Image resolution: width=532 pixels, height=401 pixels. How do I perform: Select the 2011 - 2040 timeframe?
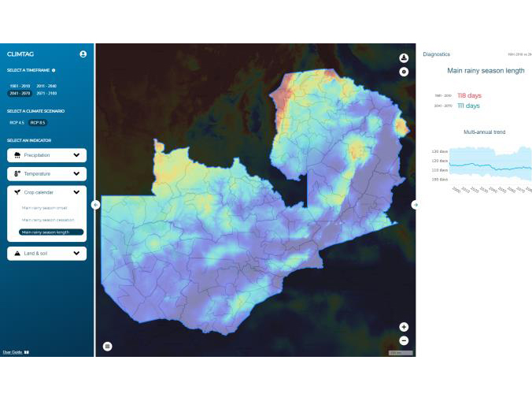point(46,86)
